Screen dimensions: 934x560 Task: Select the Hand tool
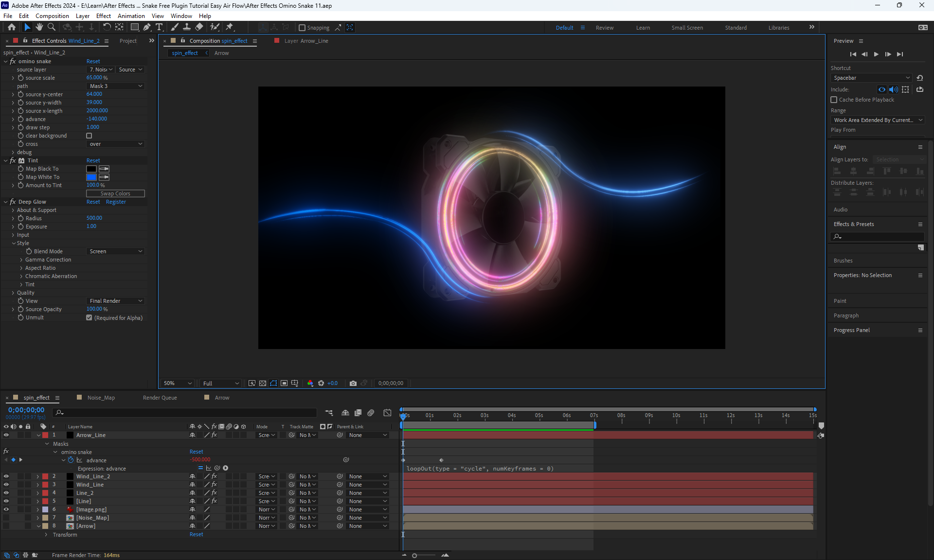click(x=39, y=27)
